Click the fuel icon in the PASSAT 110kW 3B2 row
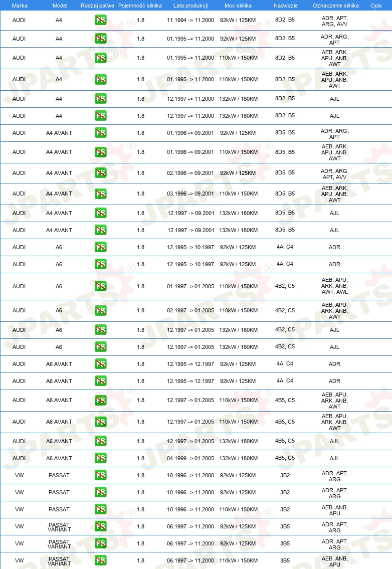The height and width of the screenshot is (569, 392). pos(101,509)
